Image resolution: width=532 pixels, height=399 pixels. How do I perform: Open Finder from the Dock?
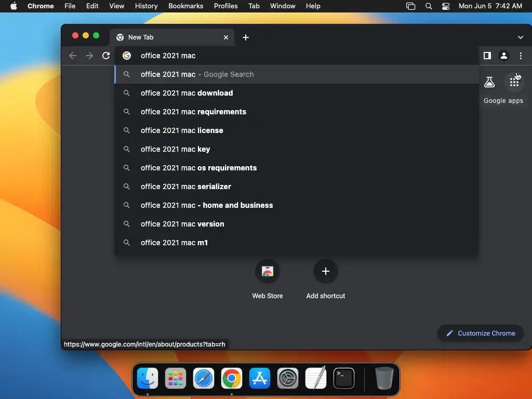148,378
